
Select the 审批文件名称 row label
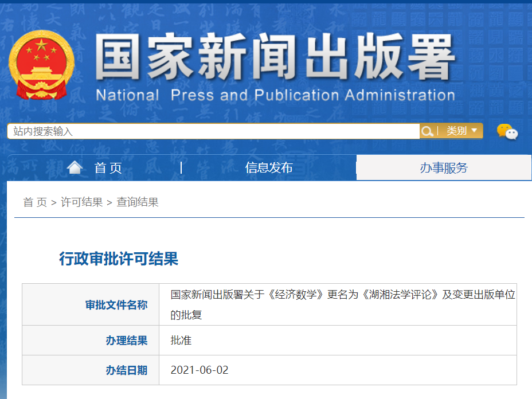coord(116,305)
